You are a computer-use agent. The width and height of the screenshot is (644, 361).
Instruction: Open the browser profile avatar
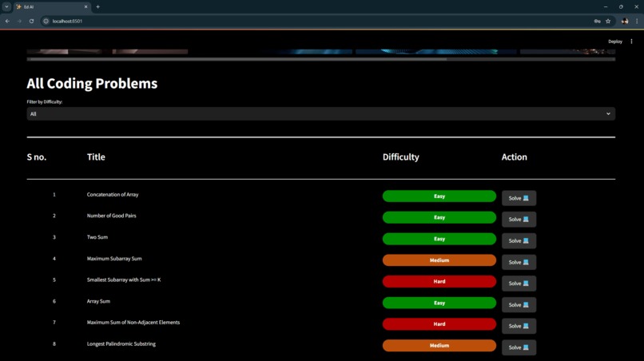[x=625, y=21]
